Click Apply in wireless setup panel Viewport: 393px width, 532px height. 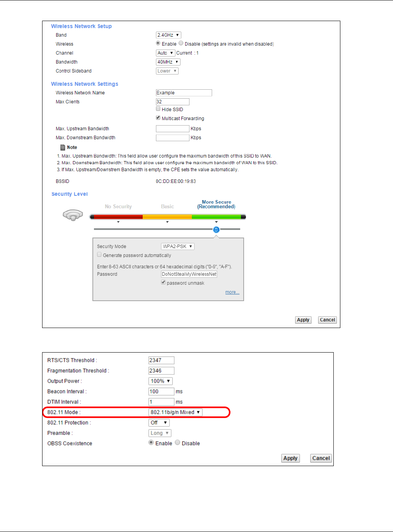click(303, 320)
